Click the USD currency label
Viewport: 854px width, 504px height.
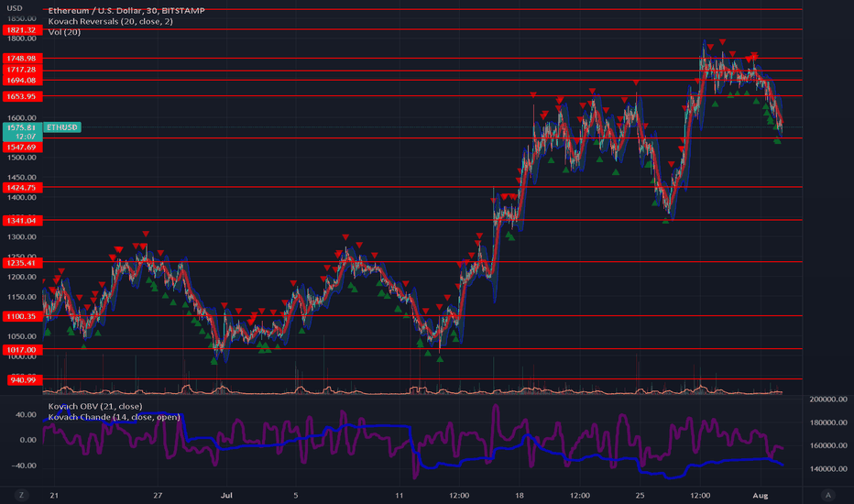pos(15,8)
